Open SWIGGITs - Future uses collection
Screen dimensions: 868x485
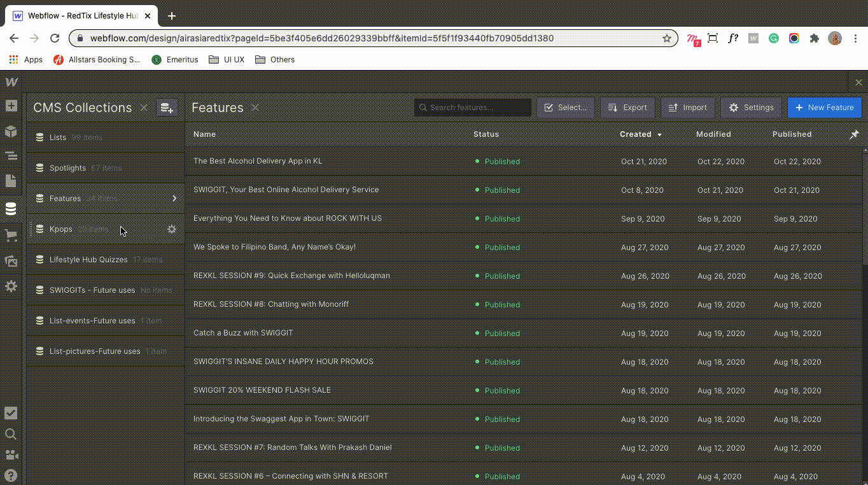106,290
